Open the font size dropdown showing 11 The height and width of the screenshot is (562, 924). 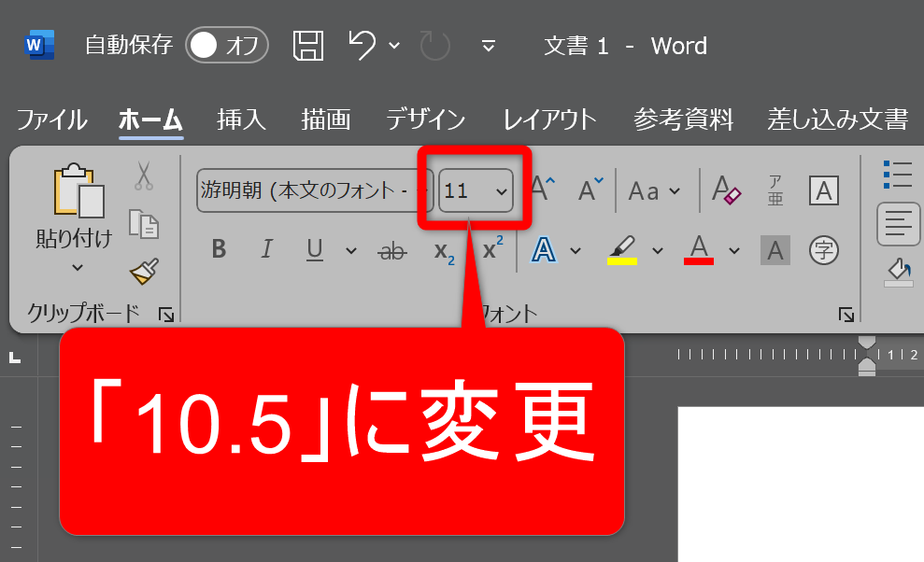[502, 191]
